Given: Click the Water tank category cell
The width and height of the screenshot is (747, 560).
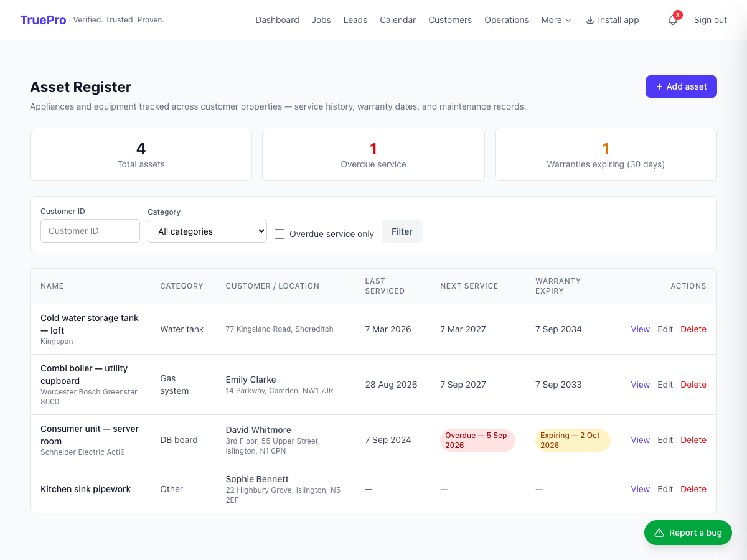Looking at the screenshot, I should 182,329.
